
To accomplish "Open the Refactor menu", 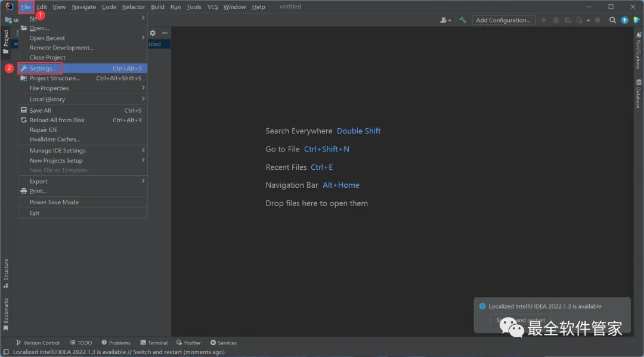I will coord(134,7).
